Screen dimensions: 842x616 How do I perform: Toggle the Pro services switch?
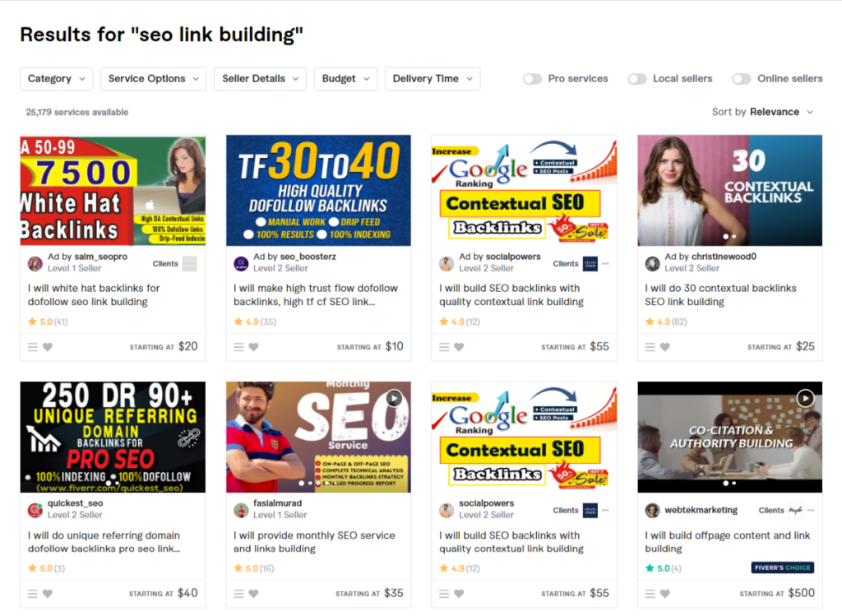pyautogui.click(x=532, y=79)
